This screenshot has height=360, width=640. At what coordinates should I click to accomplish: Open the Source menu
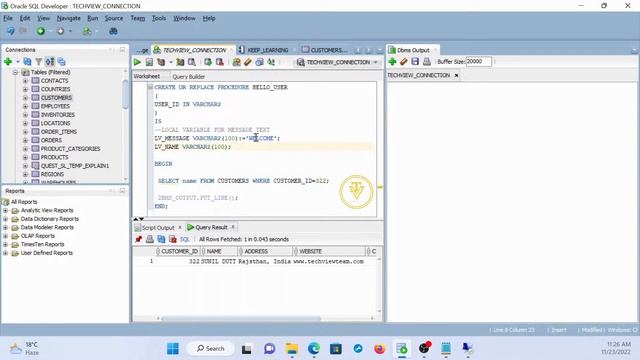click(113, 18)
